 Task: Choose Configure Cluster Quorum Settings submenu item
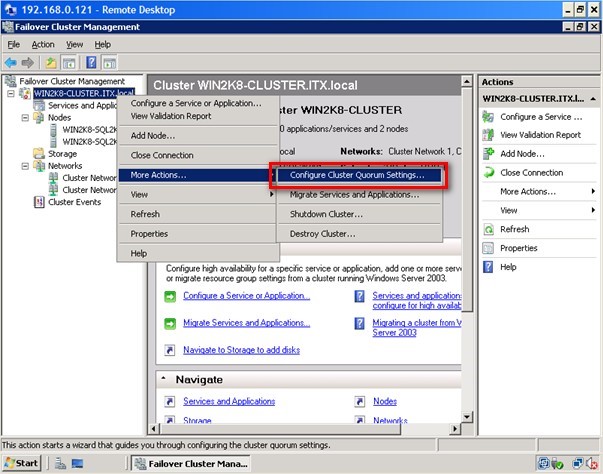(359, 175)
